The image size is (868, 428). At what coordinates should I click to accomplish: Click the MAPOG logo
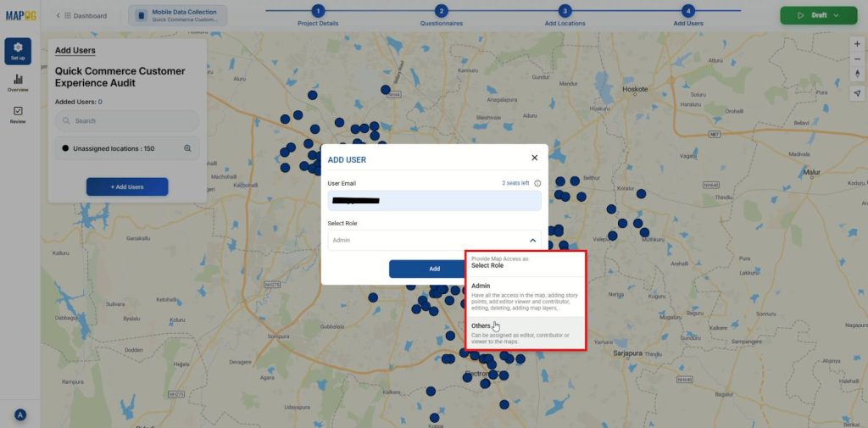(21, 15)
